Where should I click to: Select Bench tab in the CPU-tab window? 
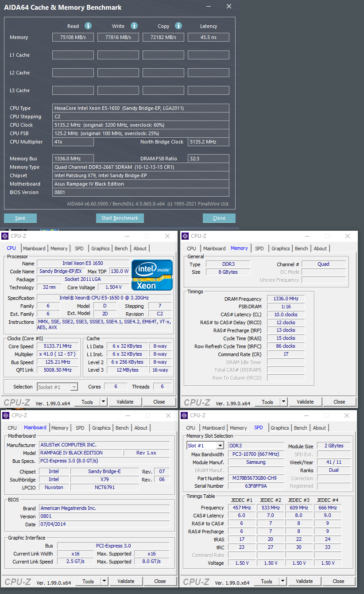click(121, 248)
